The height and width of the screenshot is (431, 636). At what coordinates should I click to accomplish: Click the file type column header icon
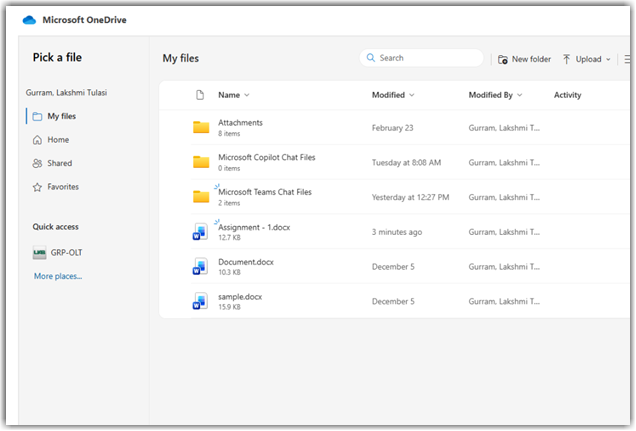click(199, 95)
